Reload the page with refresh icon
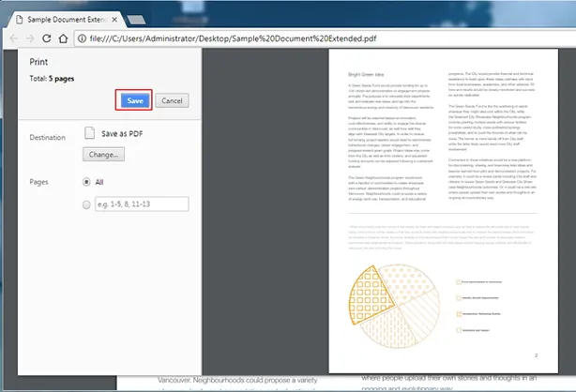 point(47,38)
